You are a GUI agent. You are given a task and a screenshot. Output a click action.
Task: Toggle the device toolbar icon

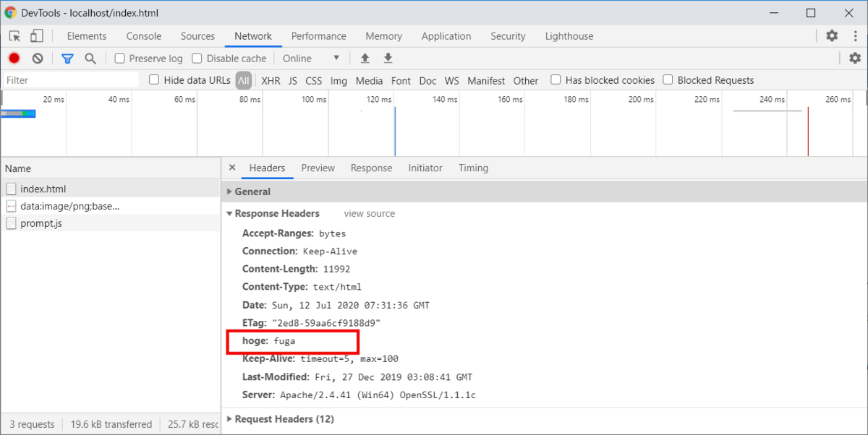tap(37, 36)
